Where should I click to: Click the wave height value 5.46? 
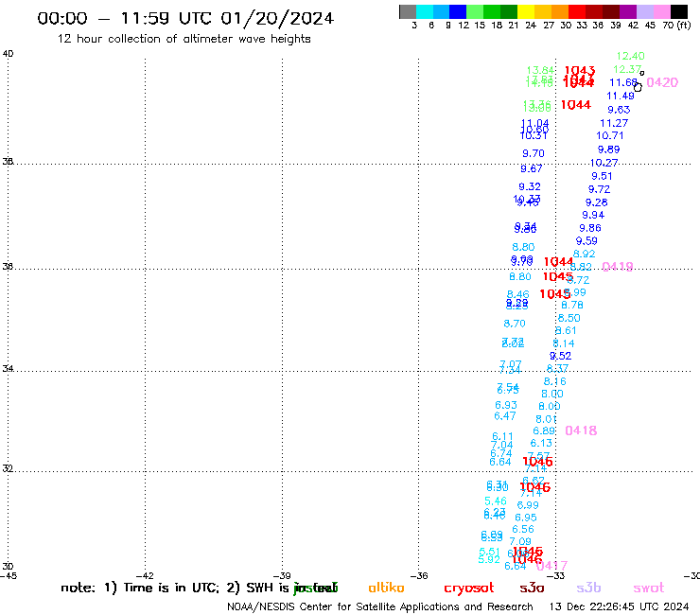click(496, 501)
